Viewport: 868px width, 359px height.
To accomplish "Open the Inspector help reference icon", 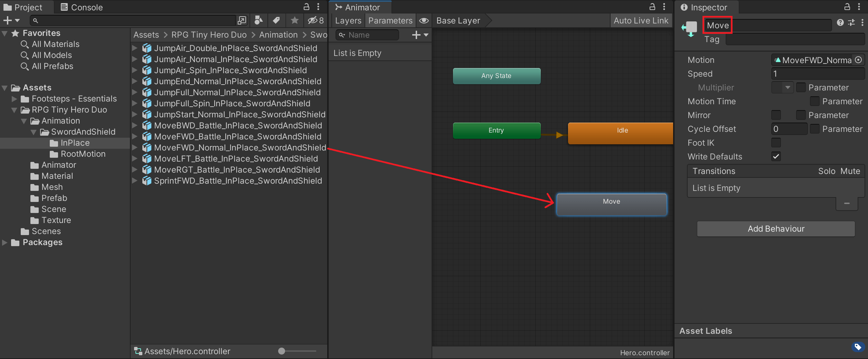I will pos(840,22).
